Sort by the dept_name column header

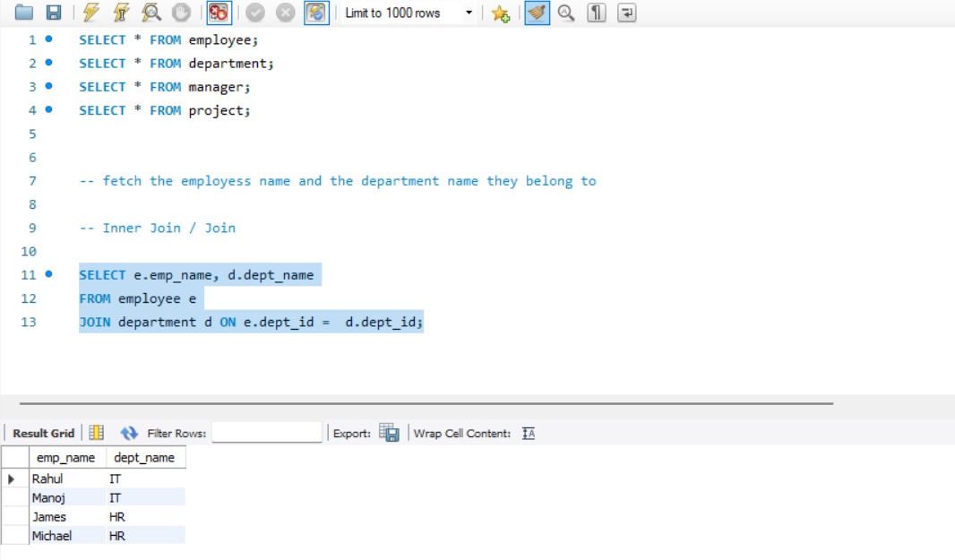145,458
